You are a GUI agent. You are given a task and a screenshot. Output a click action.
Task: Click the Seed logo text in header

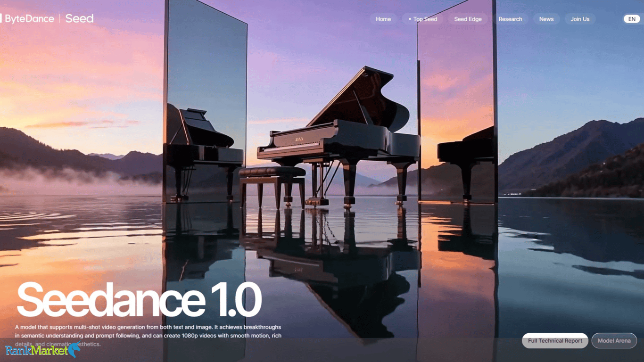pyautogui.click(x=79, y=18)
